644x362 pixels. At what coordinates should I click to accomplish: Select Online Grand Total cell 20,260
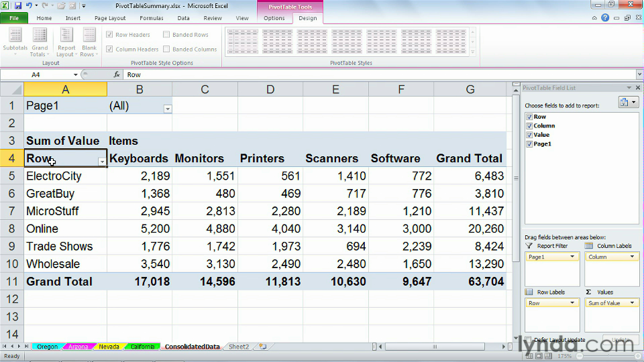click(470, 229)
